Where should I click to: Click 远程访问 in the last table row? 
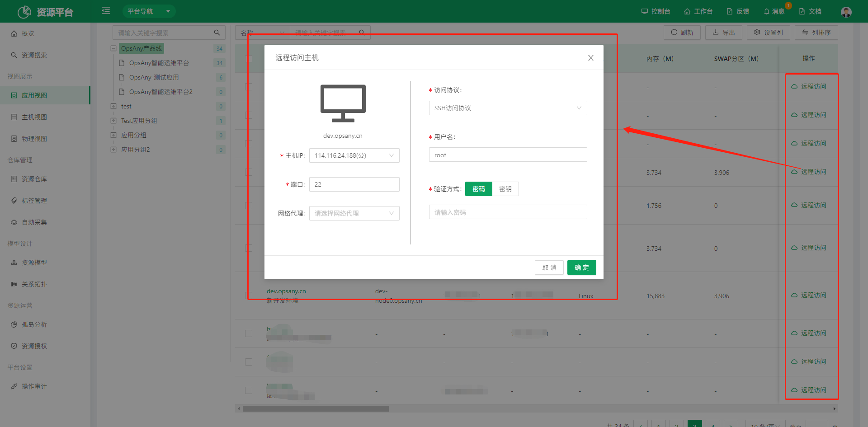[x=809, y=390]
